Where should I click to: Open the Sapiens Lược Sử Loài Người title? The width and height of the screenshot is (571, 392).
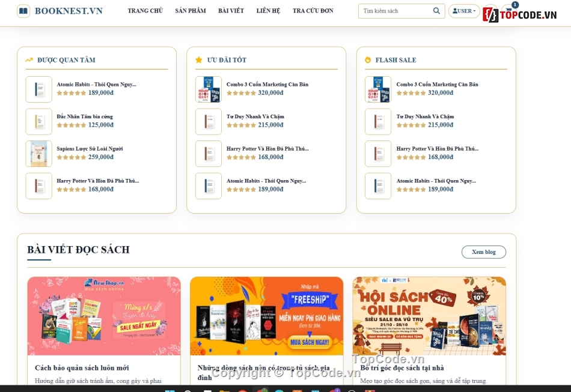click(90, 149)
